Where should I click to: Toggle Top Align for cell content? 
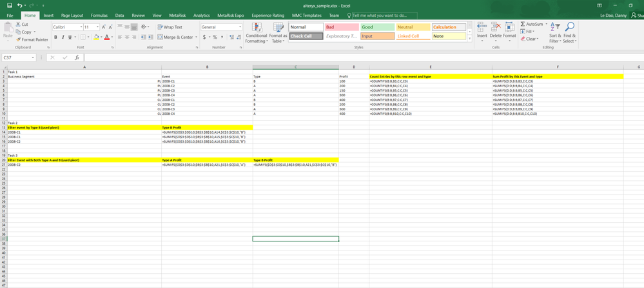[119, 26]
